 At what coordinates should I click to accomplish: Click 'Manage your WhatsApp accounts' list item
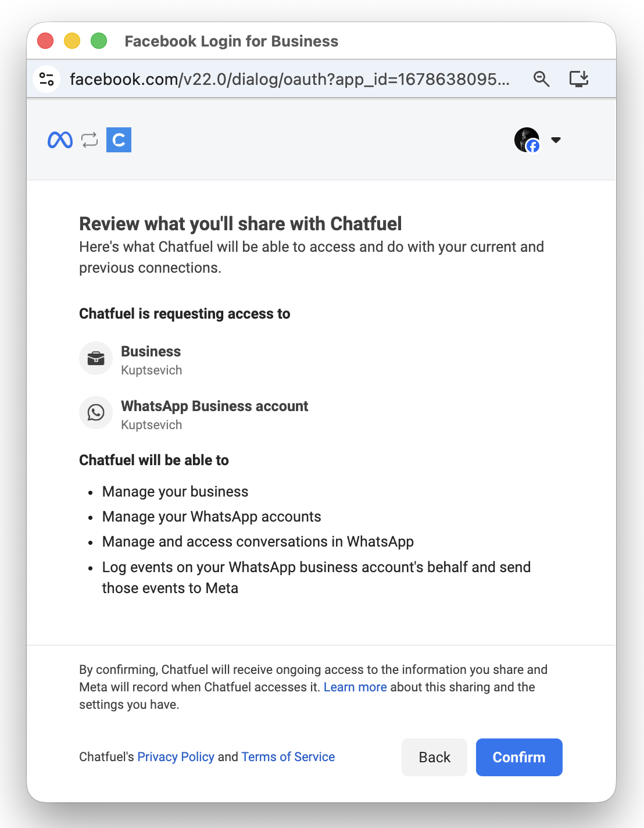click(x=212, y=516)
